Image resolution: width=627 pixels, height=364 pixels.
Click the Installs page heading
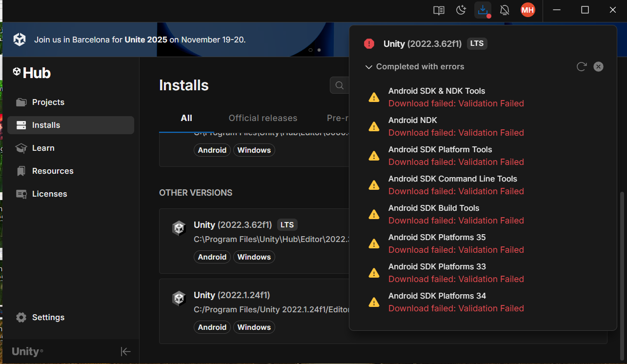coord(184,85)
